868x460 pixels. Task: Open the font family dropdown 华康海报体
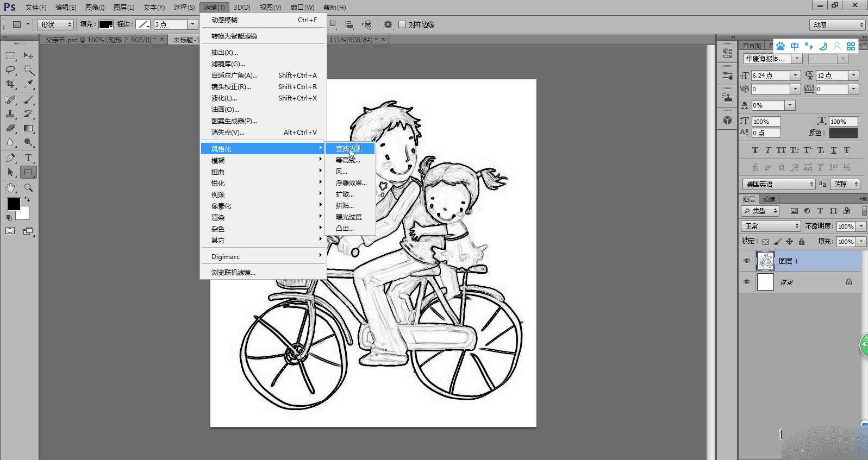(797, 59)
